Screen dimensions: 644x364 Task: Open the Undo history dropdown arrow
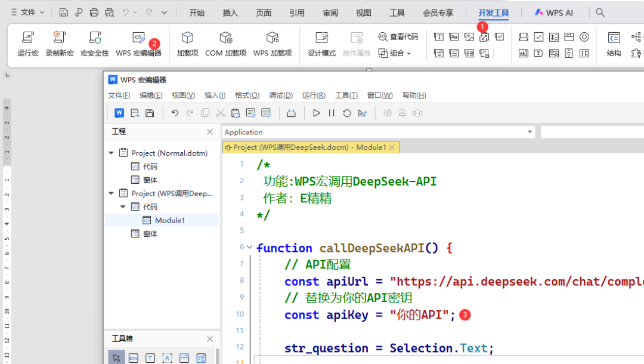[135, 13]
